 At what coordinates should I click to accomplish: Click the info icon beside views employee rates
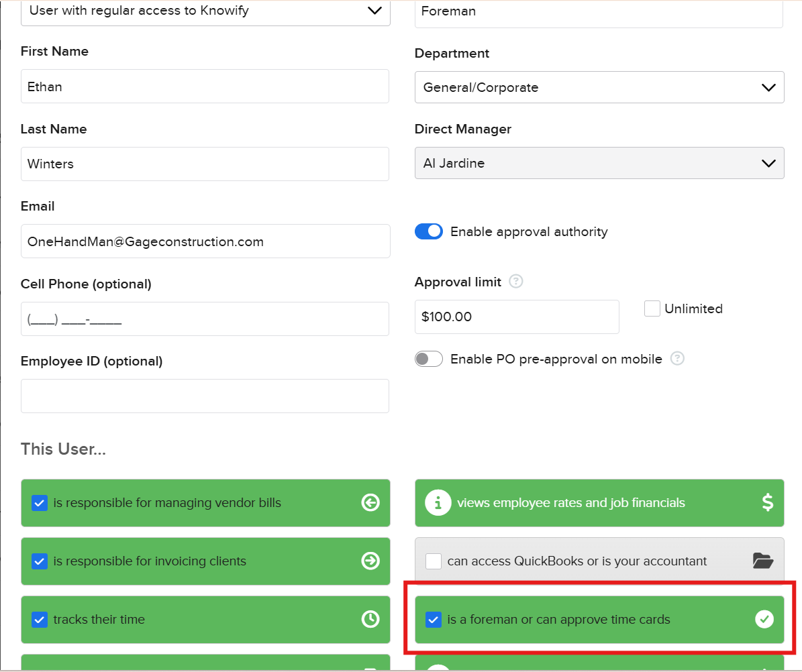tap(438, 503)
